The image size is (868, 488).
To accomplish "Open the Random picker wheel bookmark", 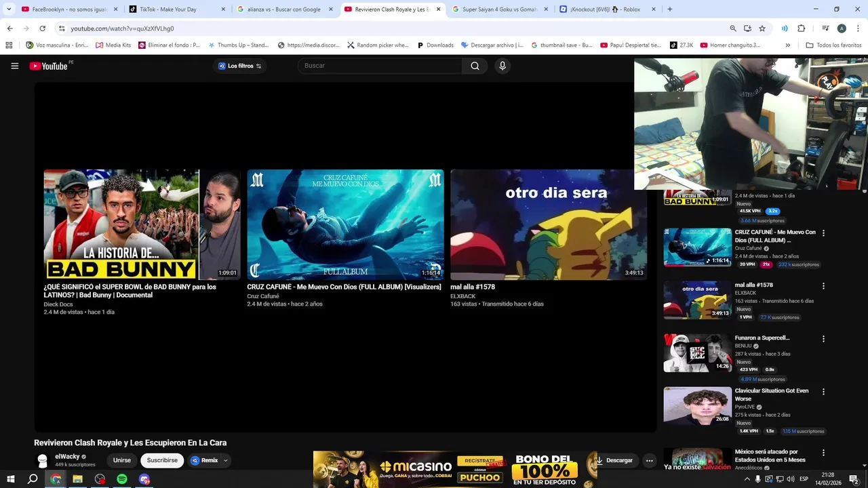I will coord(378,45).
